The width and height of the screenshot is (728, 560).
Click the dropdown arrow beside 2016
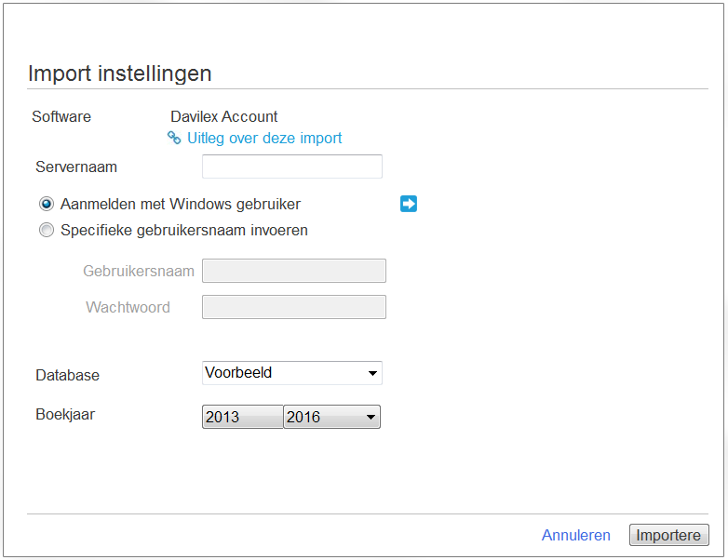click(371, 417)
